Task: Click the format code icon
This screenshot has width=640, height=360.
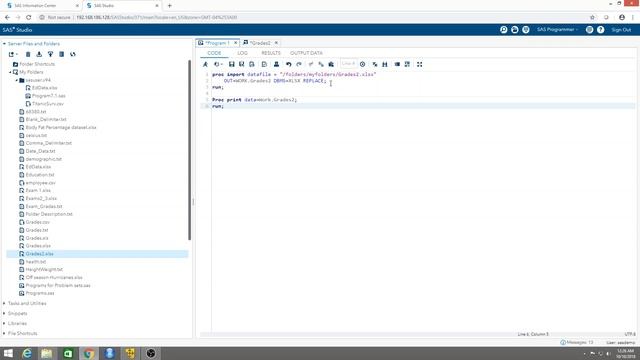Action: point(397,64)
